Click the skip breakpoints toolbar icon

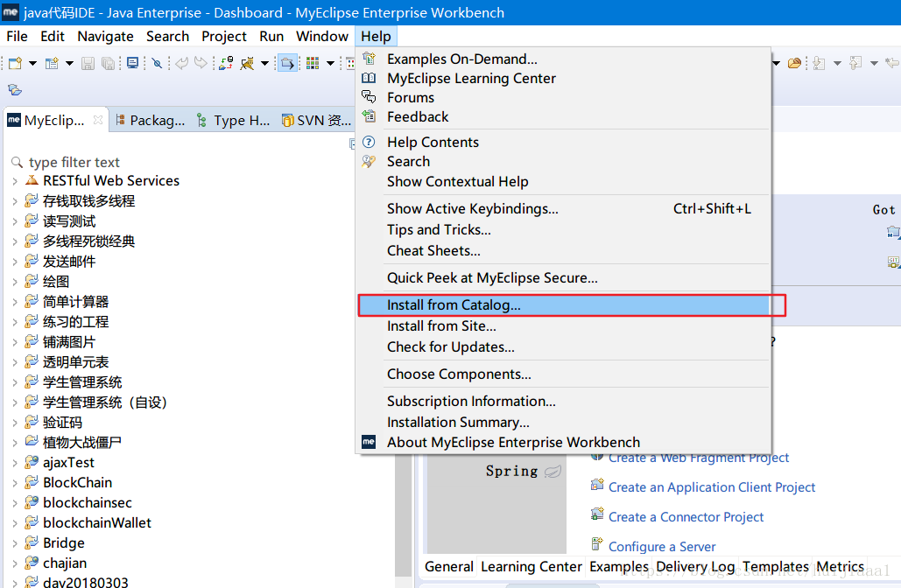tap(157, 63)
